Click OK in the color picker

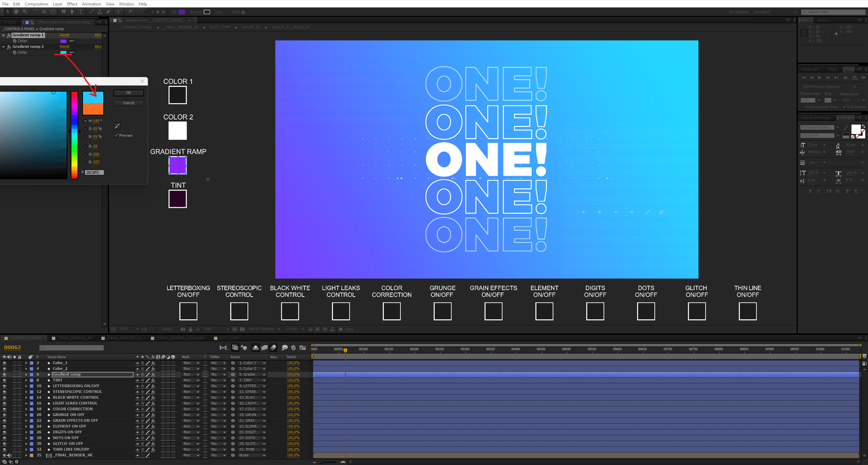(x=128, y=93)
